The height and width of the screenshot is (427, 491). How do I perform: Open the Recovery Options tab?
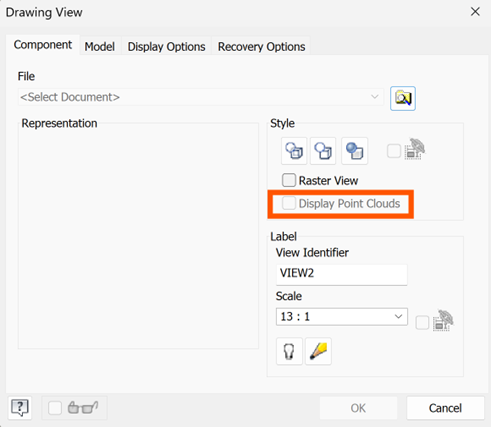[261, 46]
